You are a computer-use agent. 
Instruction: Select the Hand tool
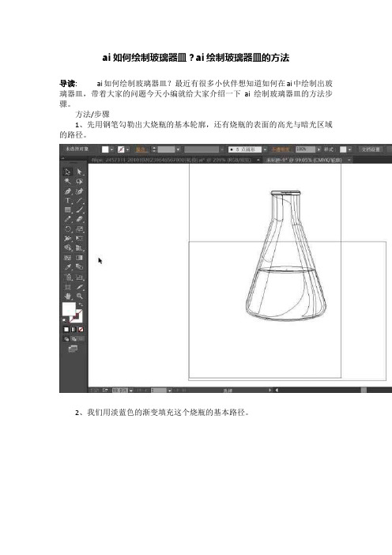point(68,296)
